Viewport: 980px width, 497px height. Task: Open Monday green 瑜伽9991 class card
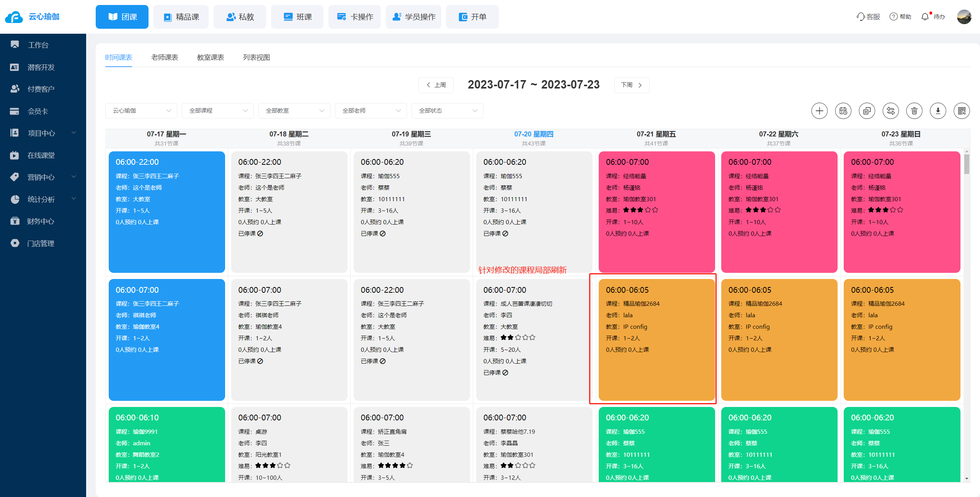point(167,445)
